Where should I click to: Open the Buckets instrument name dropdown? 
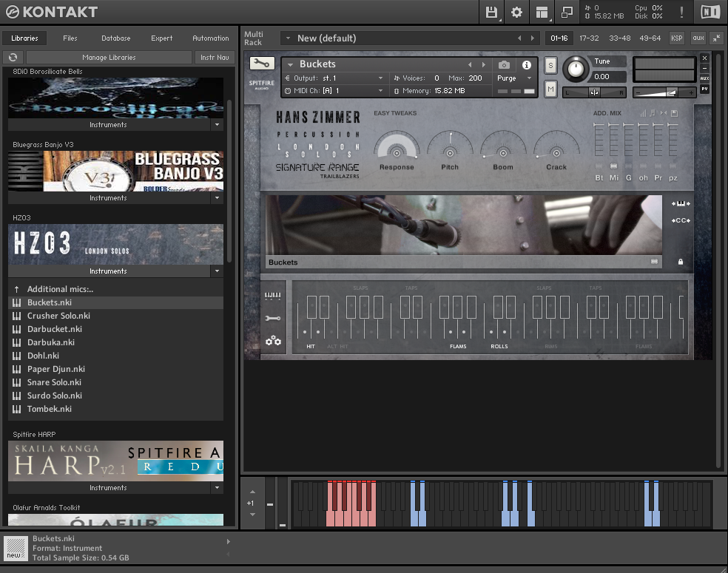pos(290,64)
